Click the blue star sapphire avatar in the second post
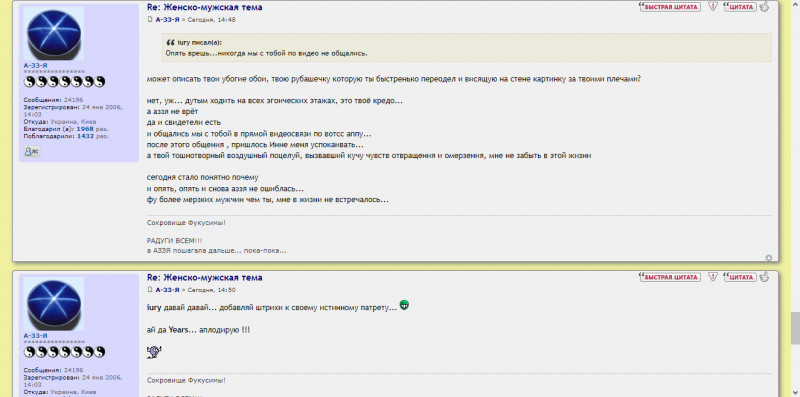The height and width of the screenshot is (397, 800). pyautogui.click(x=54, y=304)
